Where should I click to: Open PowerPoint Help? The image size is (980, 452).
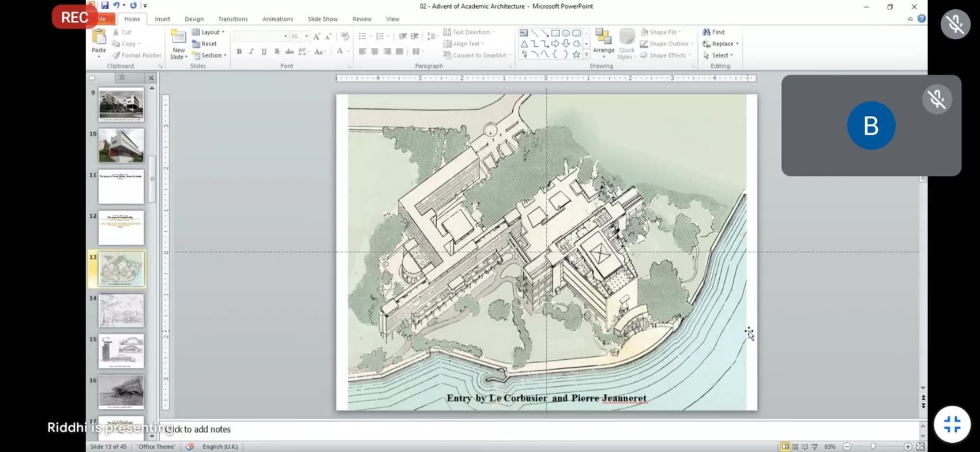tap(922, 18)
